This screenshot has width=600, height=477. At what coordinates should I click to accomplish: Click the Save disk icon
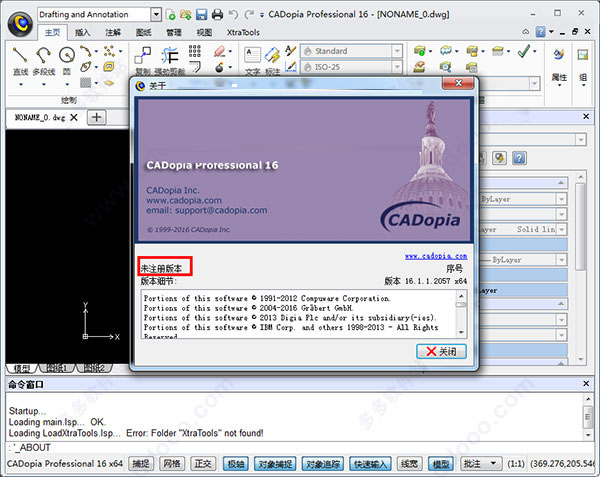coord(201,15)
